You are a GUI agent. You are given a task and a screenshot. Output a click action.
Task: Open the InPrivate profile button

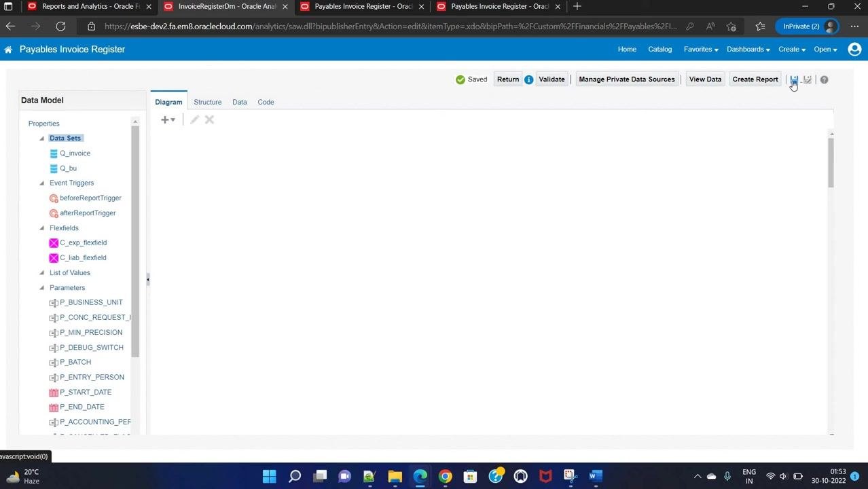(808, 26)
